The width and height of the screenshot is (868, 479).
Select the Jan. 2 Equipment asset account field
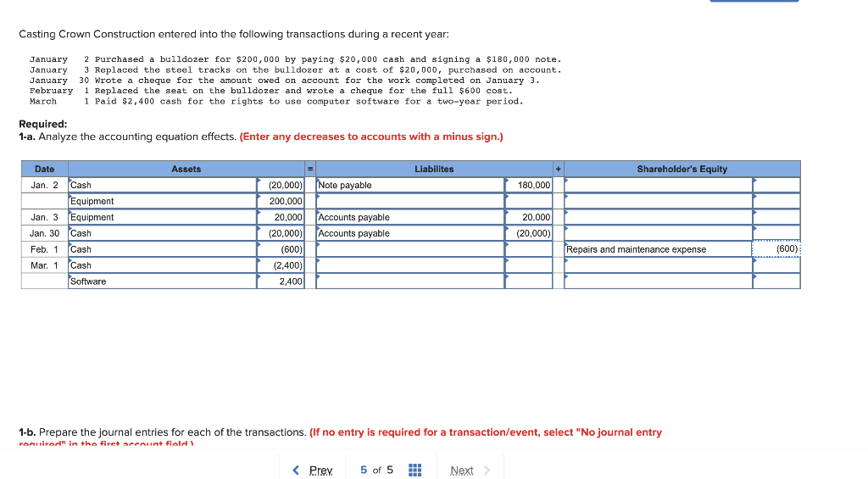162,201
